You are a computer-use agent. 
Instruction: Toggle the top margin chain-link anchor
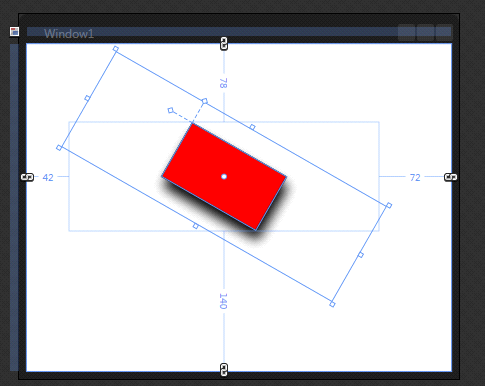(x=224, y=44)
